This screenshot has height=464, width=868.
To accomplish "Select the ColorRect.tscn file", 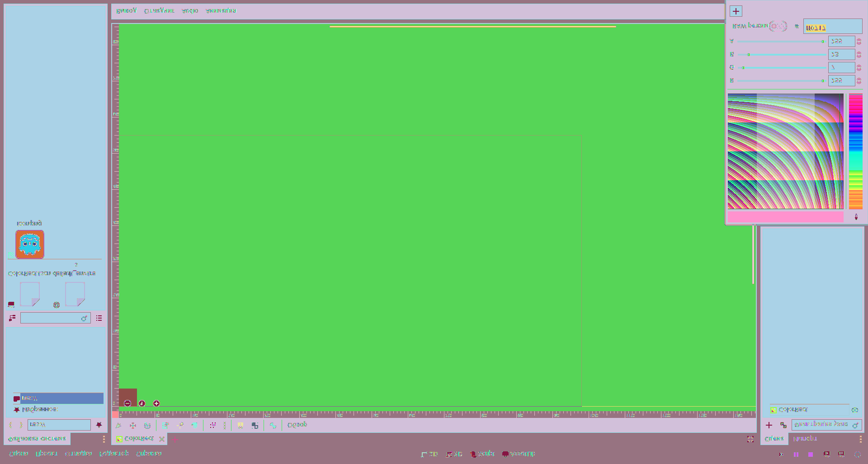I will point(30,294).
